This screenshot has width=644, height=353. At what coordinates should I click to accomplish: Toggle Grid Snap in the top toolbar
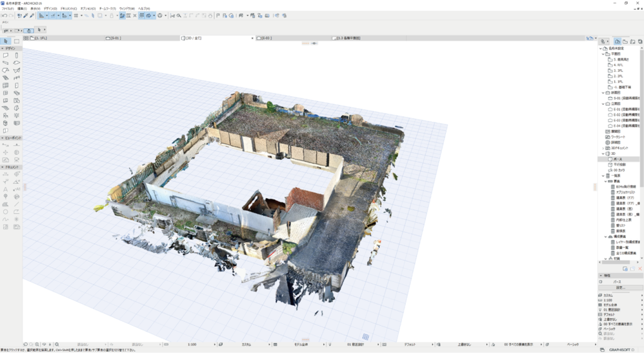(x=76, y=15)
